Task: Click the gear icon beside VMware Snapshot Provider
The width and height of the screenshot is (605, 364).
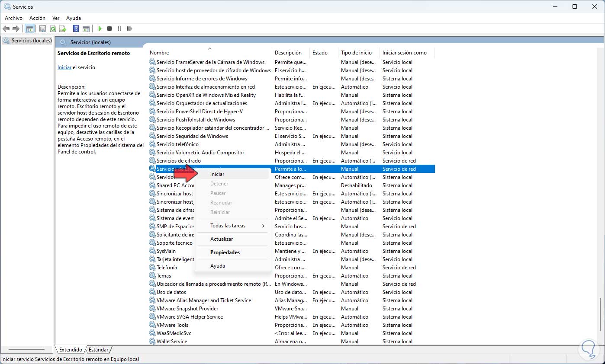Action: click(152, 308)
